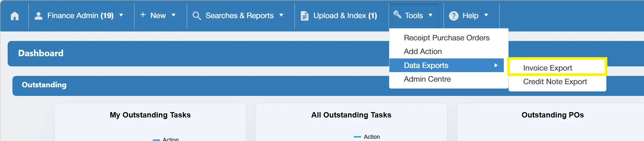
Task: Expand the Searches & Reports dropdown arrow
Action: [x=281, y=15]
